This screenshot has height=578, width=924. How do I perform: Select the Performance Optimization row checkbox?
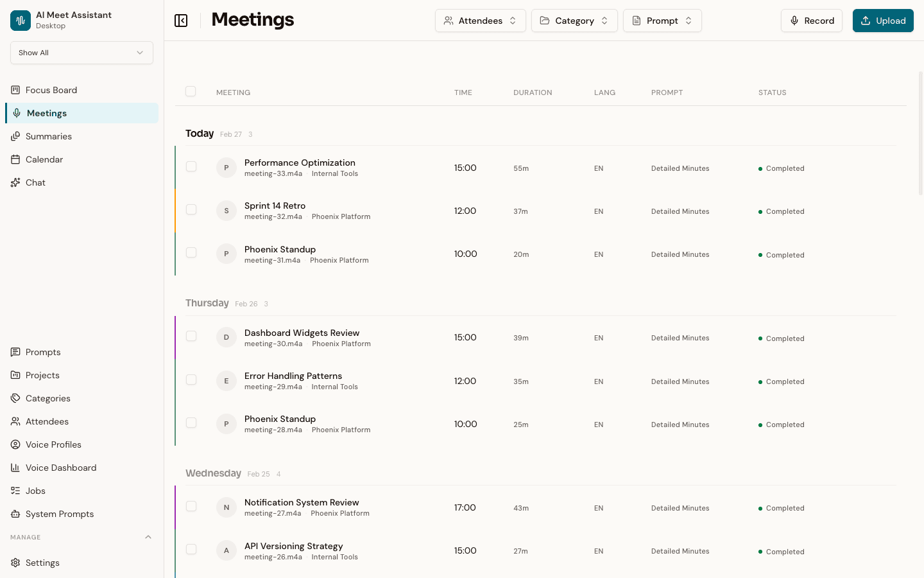click(191, 166)
